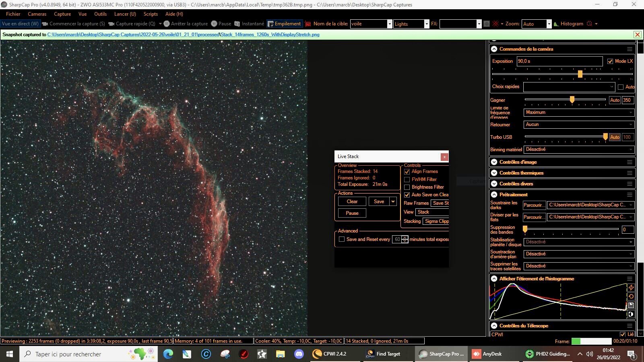Open the Capture menu
The width and height of the screenshot is (644, 362).
(x=62, y=14)
